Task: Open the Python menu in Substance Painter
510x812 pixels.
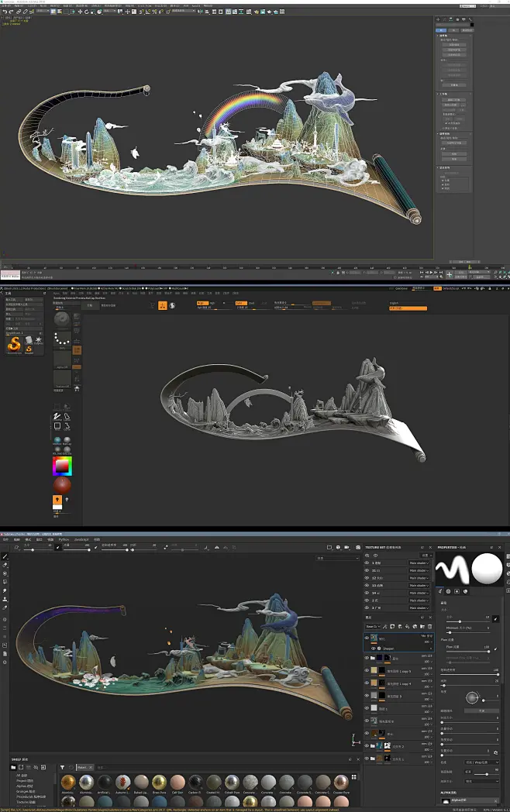Action: 64,539
